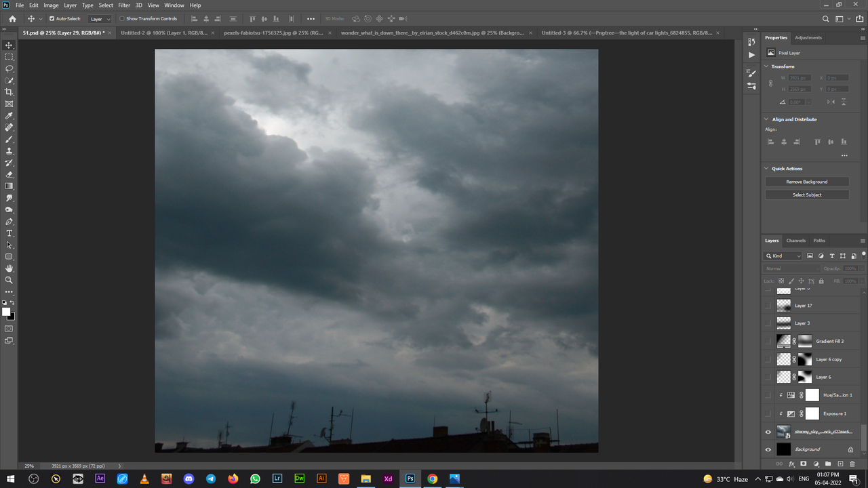Hide the Background layer

click(x=768, y=449)
